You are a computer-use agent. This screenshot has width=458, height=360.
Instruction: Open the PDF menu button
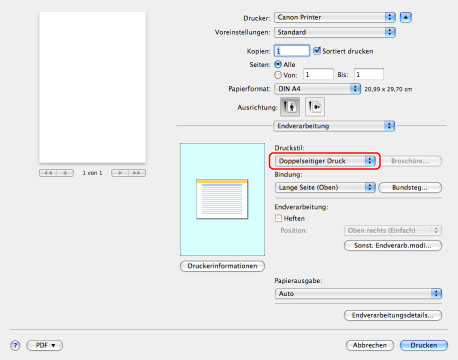(45, 345)
